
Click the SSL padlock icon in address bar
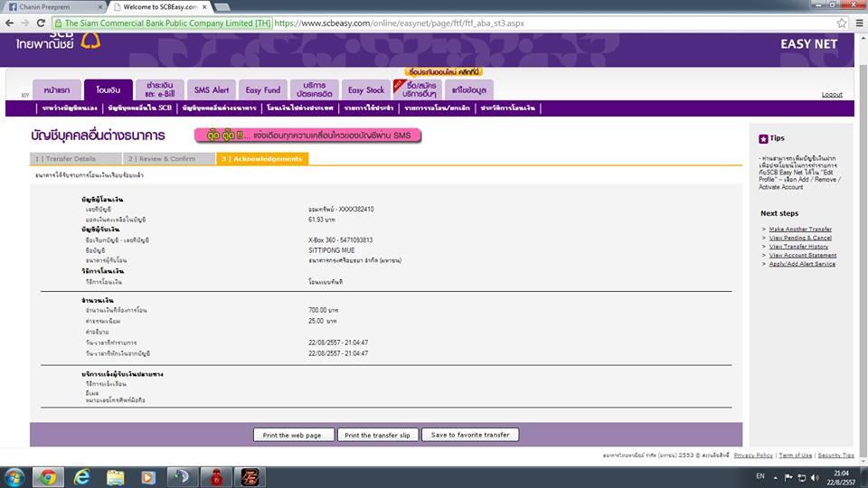pyautogui.click(x=58, y=23)
